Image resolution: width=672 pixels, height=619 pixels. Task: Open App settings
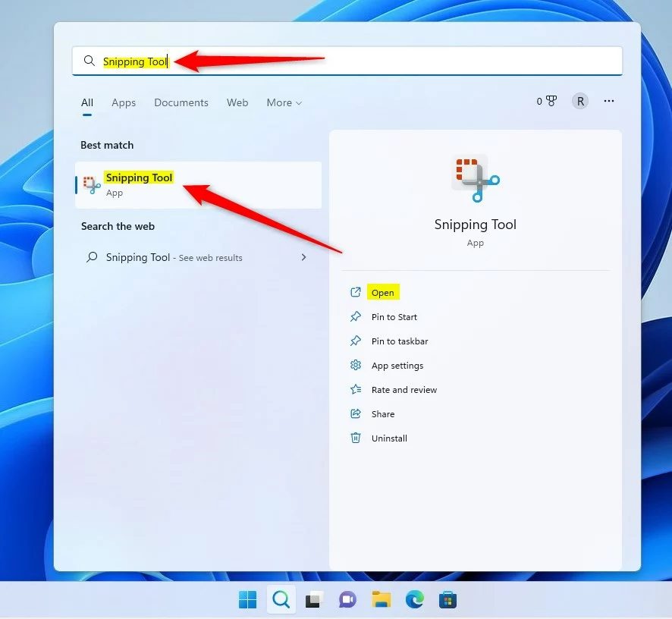(x=397, y=366)
